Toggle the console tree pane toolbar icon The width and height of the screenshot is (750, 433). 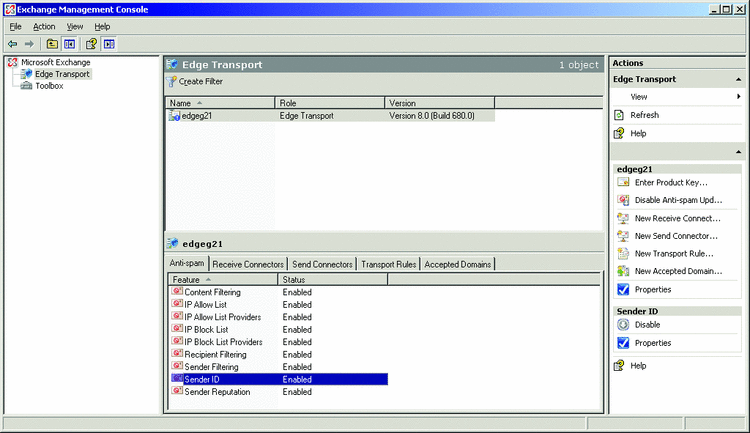[69, 44]
